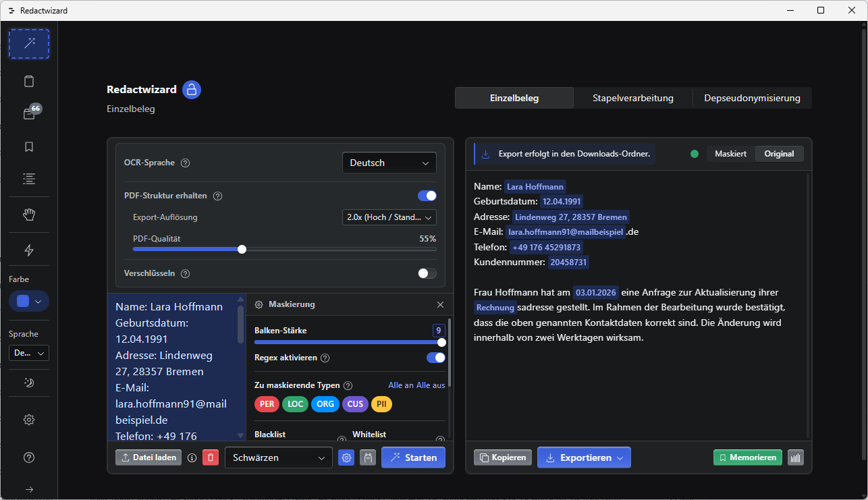
Task: Open help question mark in sidebar
Action: (29, 457)
